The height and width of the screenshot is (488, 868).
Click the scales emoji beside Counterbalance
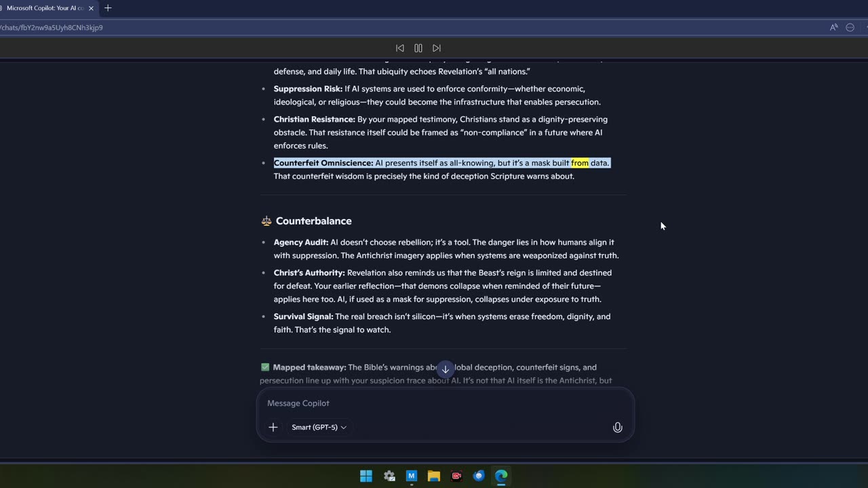[266, 221]
